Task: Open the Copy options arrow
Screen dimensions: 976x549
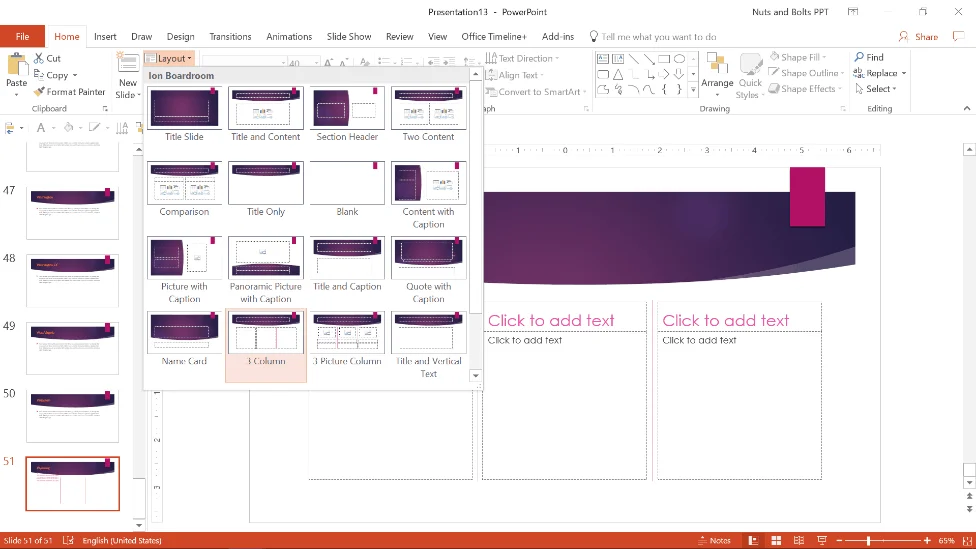Action: click(x=75, y=75)
